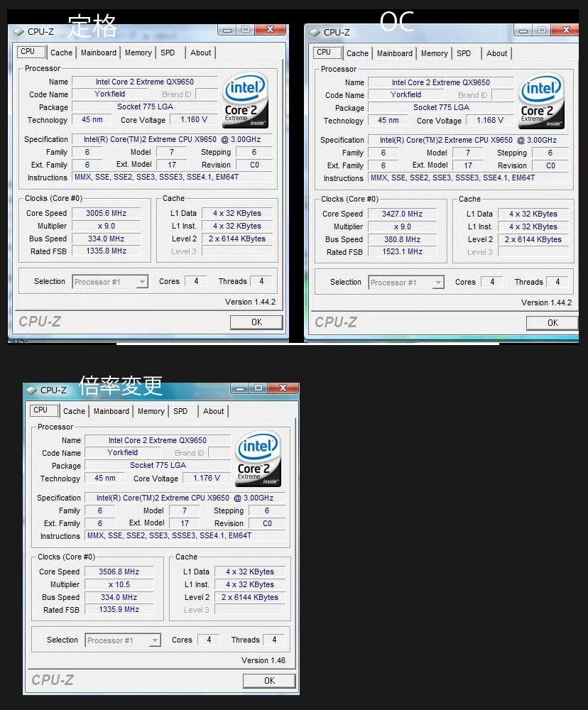The image size is (588, 710).
Task: Click the Version 1.46 label
Action: coord(263,660)
